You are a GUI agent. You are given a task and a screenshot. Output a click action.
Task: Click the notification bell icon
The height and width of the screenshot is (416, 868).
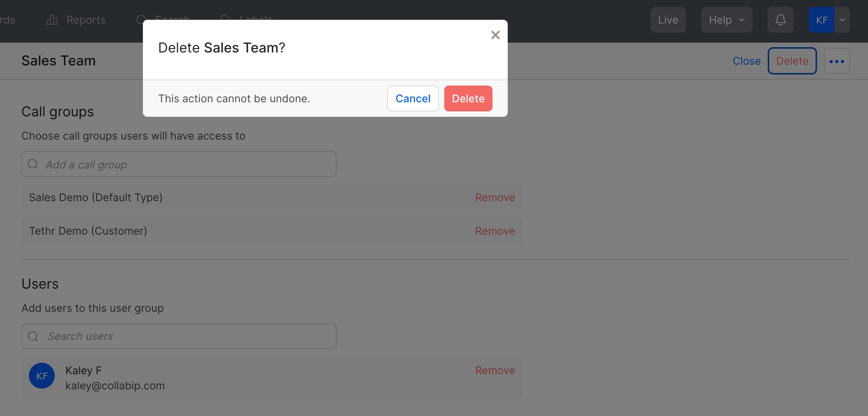780,20
